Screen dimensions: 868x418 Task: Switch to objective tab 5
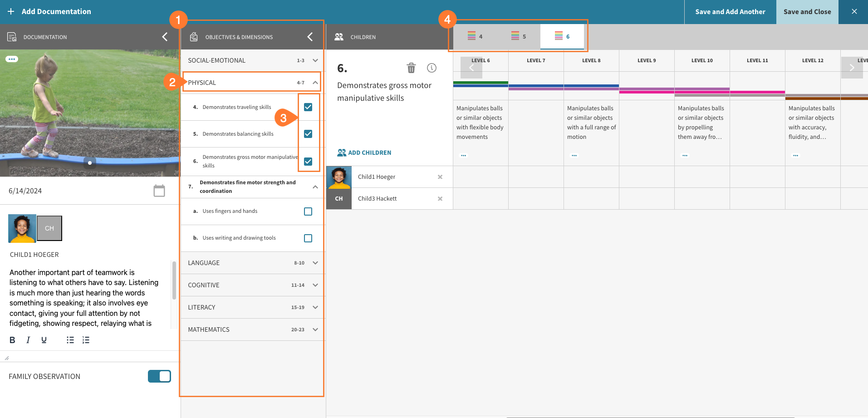coord(518,36)
